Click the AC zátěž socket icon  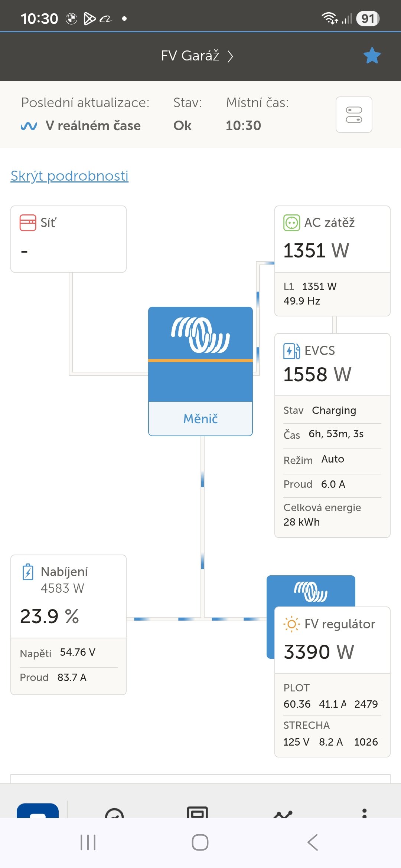[291, 223]
